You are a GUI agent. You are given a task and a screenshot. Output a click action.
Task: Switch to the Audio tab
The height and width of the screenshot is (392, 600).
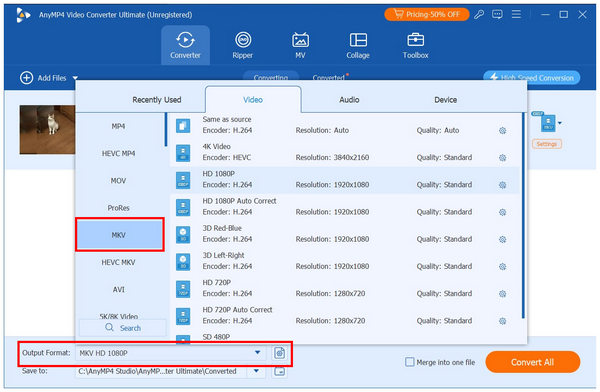tap(349, 100)
